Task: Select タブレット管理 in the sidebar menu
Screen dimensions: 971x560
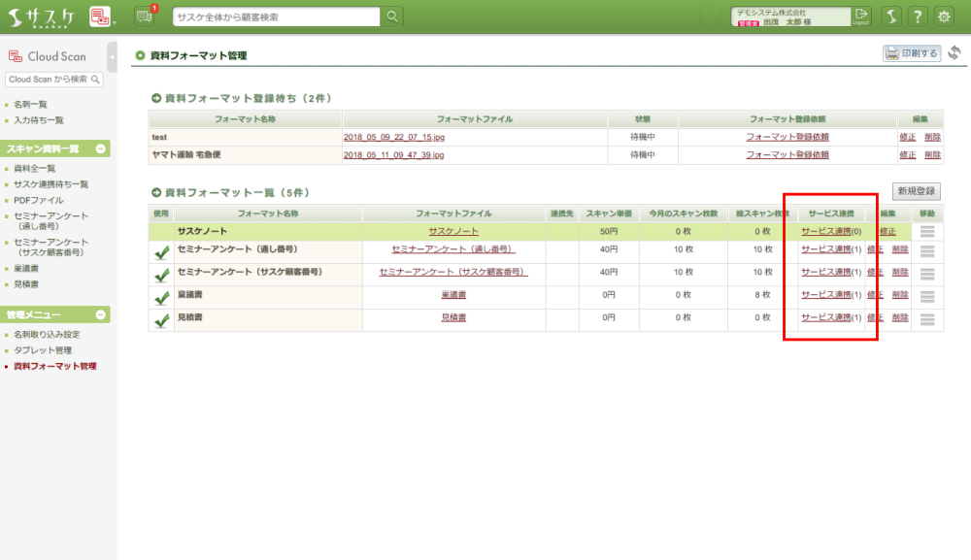Action: coord(43,349)
